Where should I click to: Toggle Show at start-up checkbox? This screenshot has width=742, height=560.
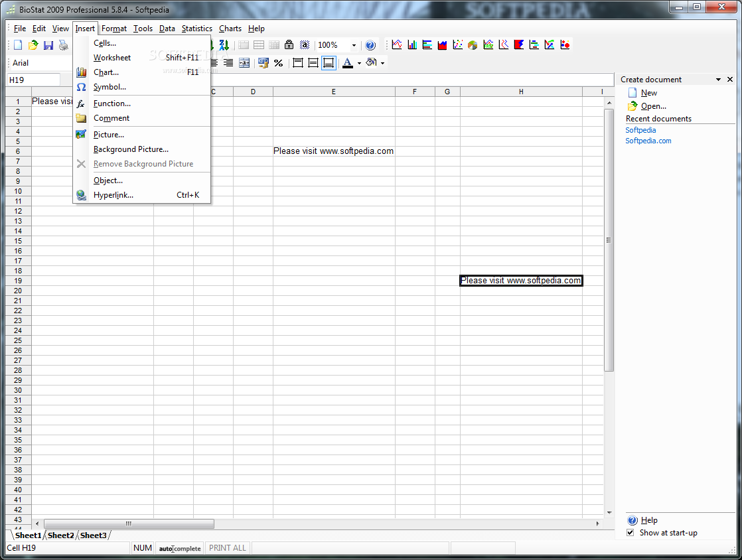(x=631, y=533)
